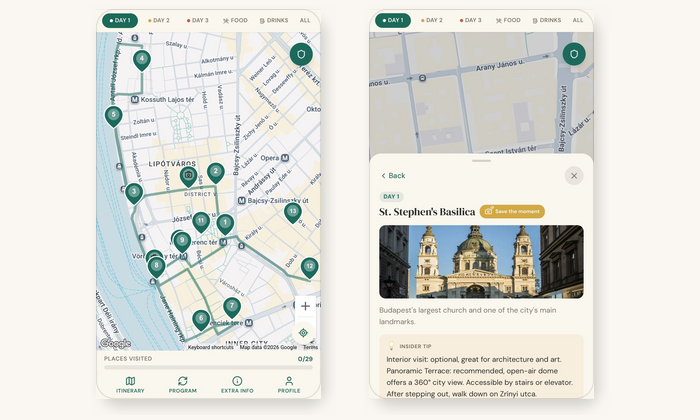Tap the detail sheet drag handle
700x420 pixels.
point(481,161)
